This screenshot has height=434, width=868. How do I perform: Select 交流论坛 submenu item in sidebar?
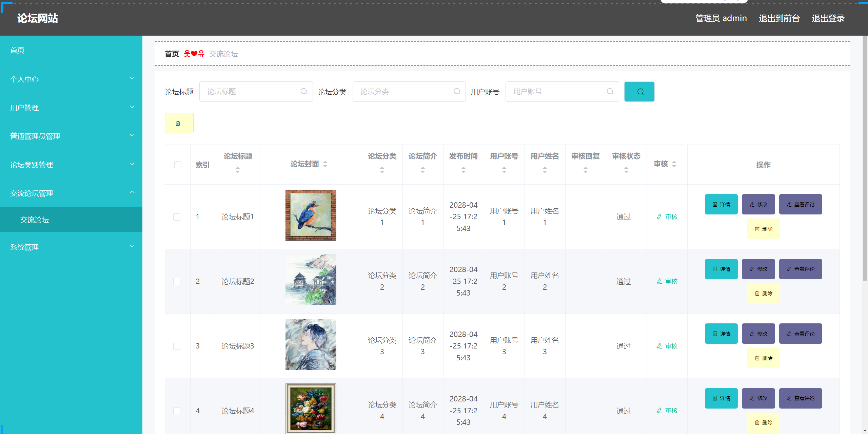(35, 220)
